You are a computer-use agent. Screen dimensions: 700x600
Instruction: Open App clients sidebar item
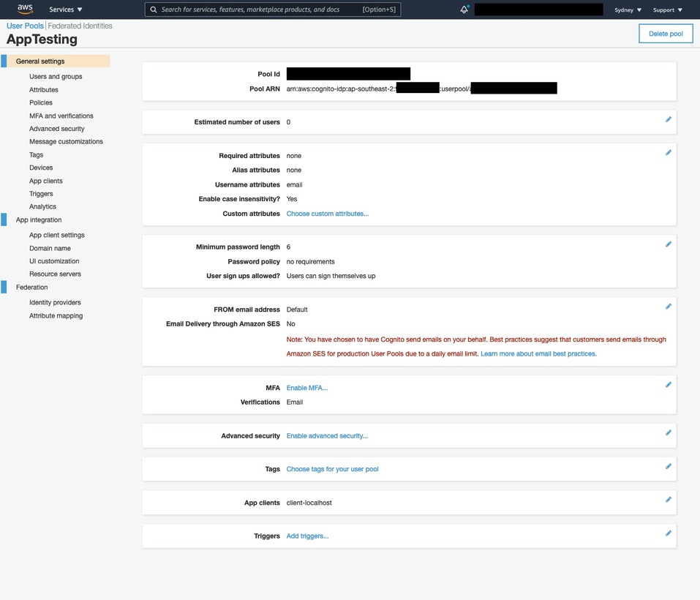tap(46, 181)
